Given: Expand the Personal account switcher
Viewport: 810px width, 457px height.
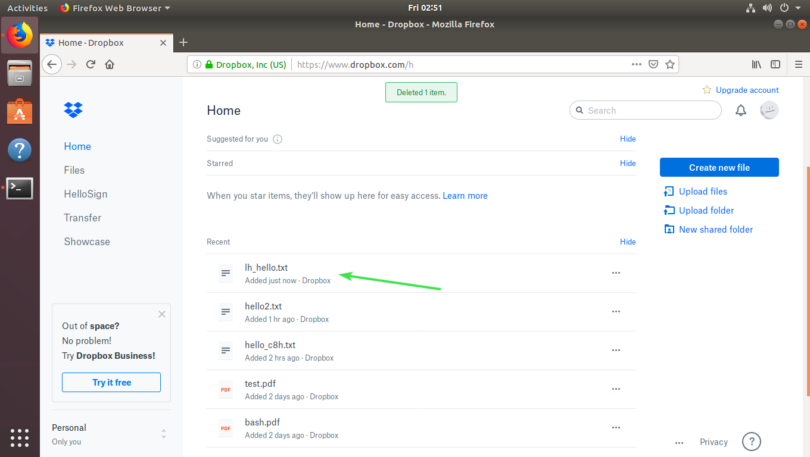Looking at the screenshot, I should [163, 434].
